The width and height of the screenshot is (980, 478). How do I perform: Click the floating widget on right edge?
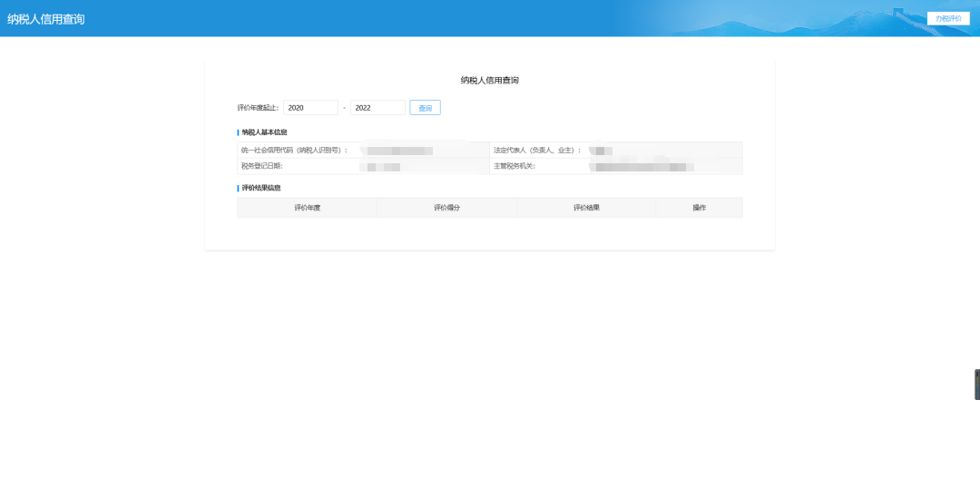pyautogui.click(x=976, y=385)
